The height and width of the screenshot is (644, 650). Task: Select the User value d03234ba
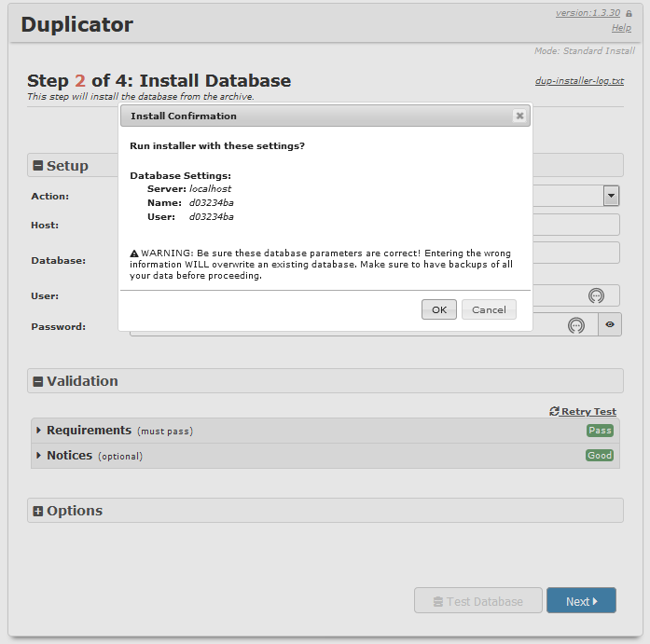point(212,217)
